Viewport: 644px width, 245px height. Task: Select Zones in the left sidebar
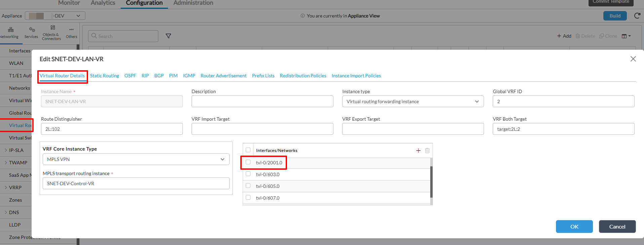pyautogui.click(x=15, y=200)
